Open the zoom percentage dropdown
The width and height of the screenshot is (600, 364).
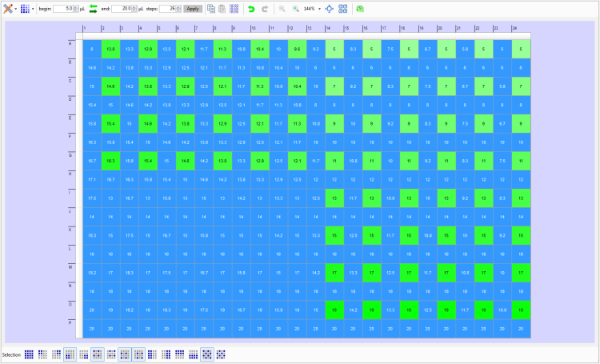(x=319, y=8)
